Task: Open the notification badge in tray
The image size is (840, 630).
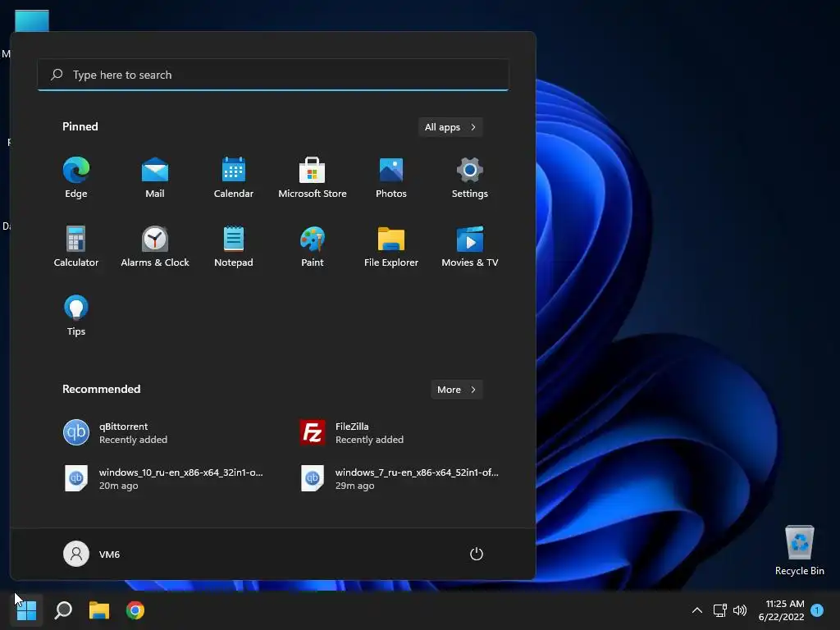Action: click(817, 610)
